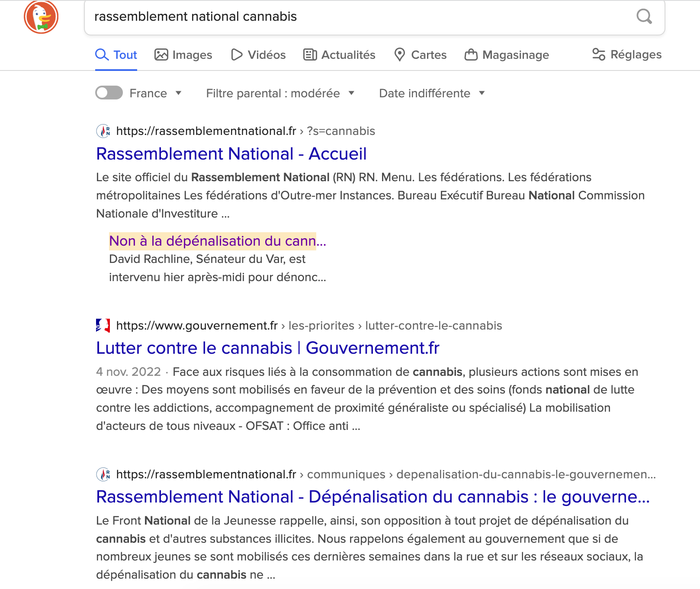Viewport: 700px width, 589px height.
Task: Toggle the France region switch
Action: pos(109,93)
